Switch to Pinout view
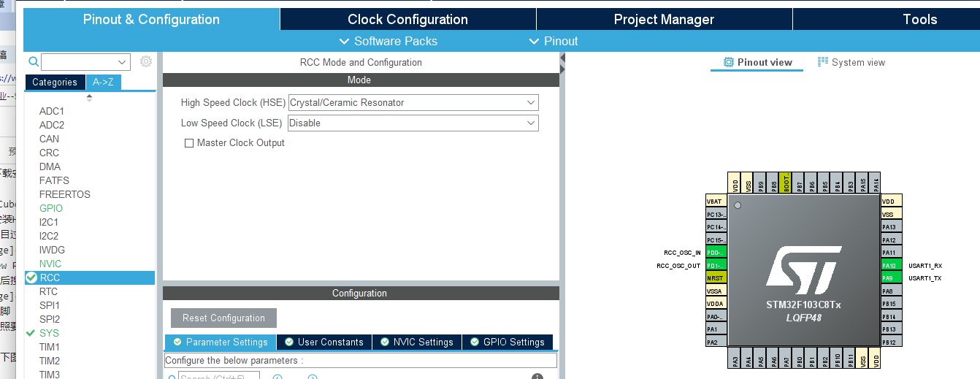 (757, 63)
